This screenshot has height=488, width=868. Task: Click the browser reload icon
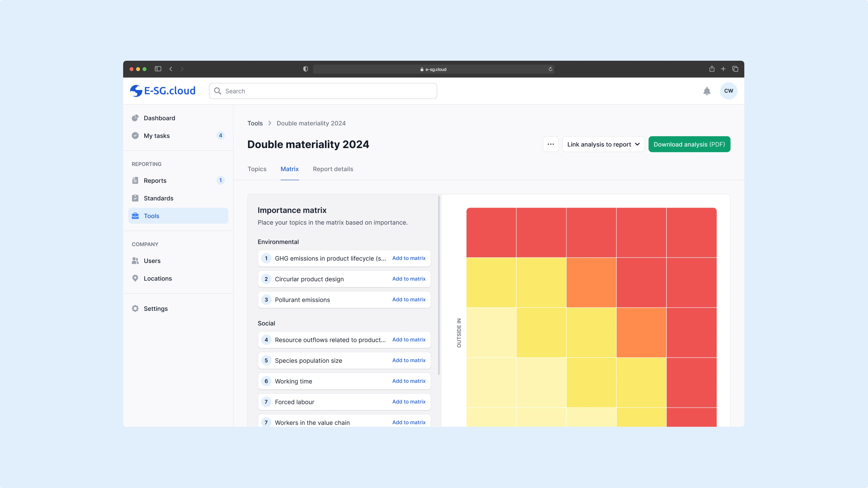(x=550, y=69)
